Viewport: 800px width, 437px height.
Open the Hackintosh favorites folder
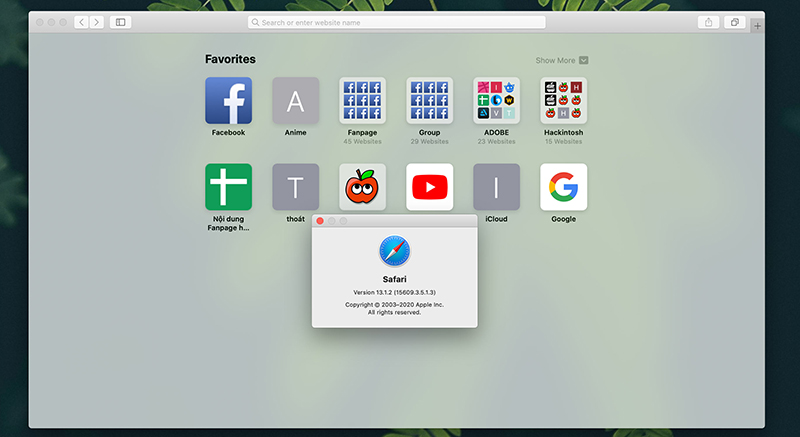[563, 100]
